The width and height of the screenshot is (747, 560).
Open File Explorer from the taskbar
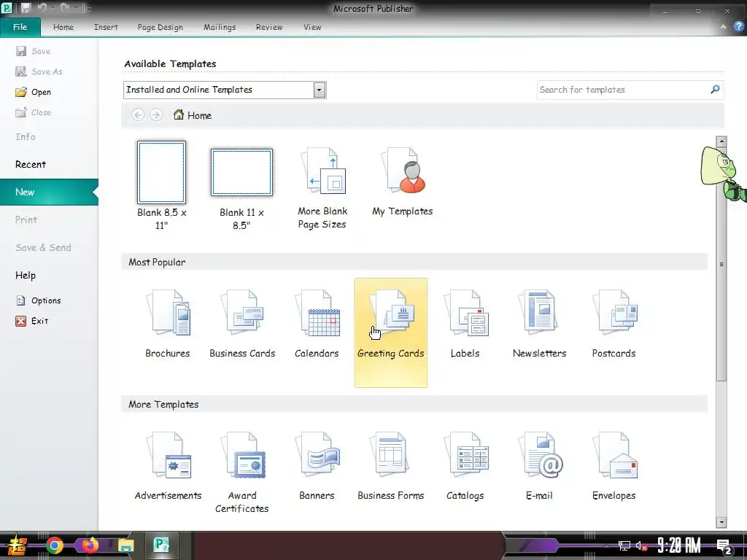click(126, 545)
